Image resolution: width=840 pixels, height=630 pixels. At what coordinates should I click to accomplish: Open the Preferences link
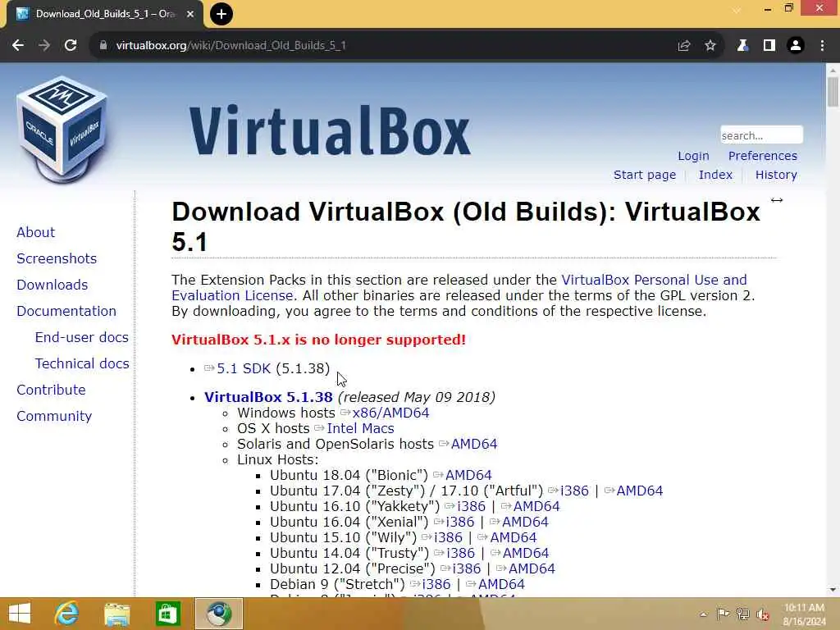click(762, 156)
